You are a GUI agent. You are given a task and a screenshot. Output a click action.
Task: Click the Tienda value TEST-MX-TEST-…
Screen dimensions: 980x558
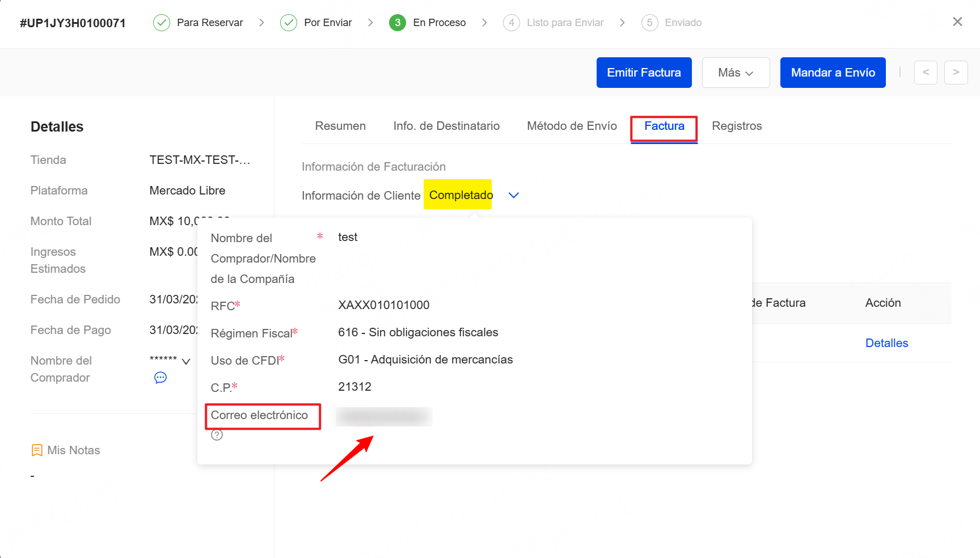200,160
